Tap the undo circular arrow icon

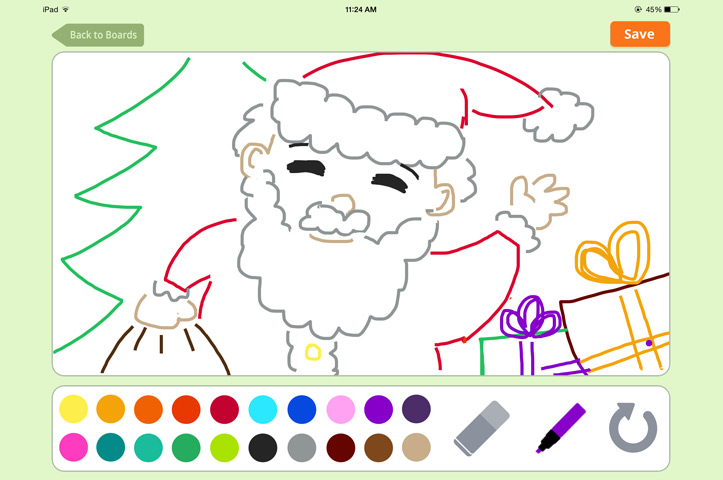coord(633,427)
